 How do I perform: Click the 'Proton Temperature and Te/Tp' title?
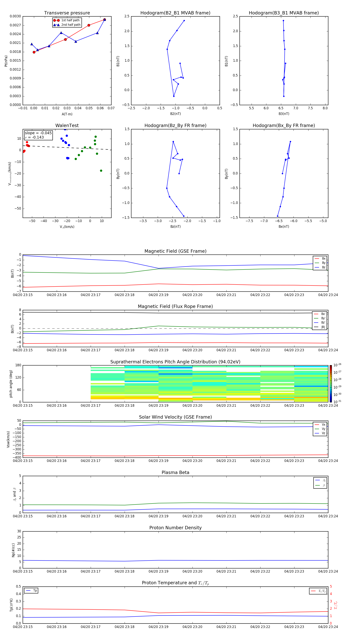click(x=175, y=583)
